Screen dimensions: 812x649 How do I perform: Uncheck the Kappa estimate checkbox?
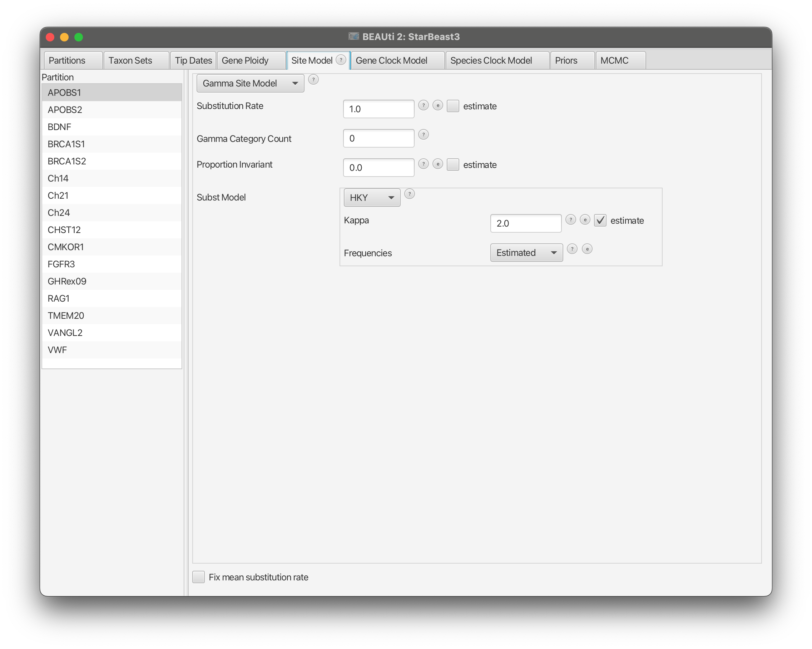tap(600, 221)
